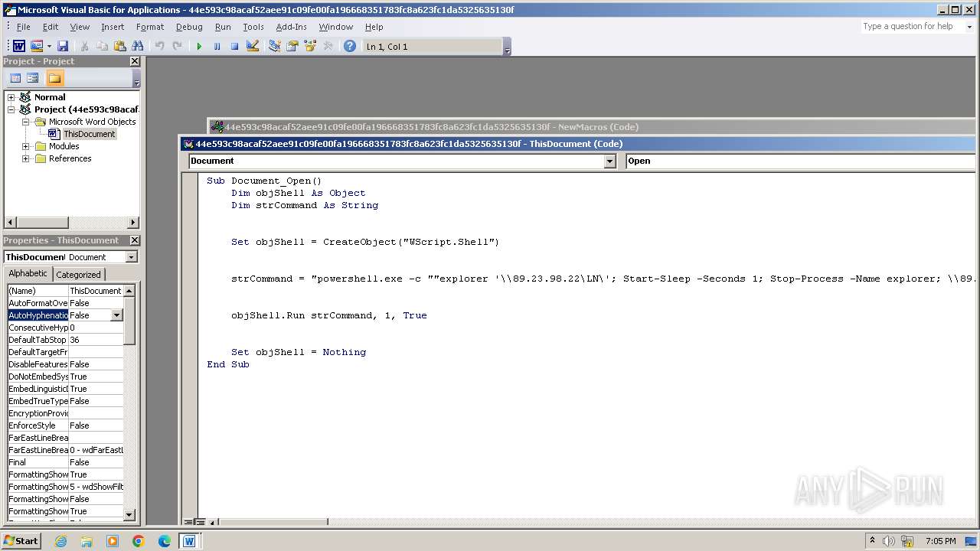Open the AutoHyphenation value dropdown
The height and width of the screenshot is (551, 980).
[116, 315]
